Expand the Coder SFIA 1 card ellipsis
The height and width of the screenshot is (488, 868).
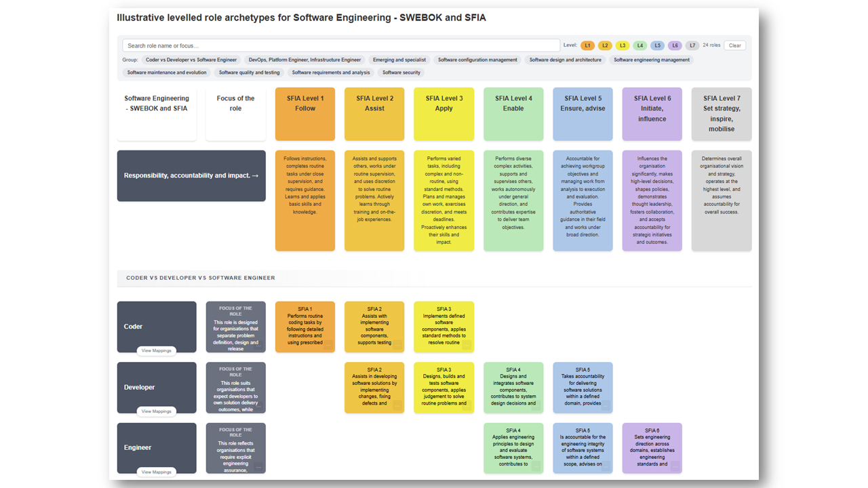tap(328, 345)
